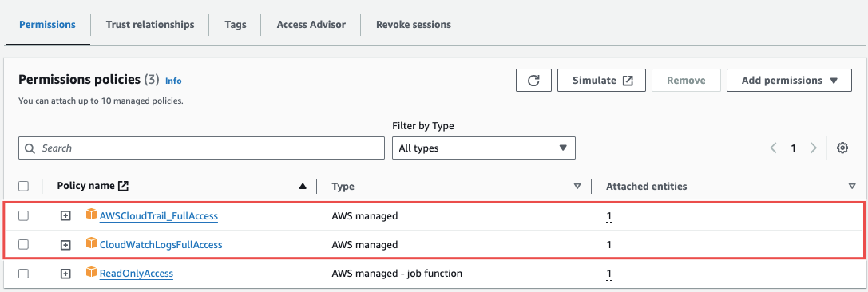Click the Policy name column header
868x292 pixels.
click(x=85, y=186)
